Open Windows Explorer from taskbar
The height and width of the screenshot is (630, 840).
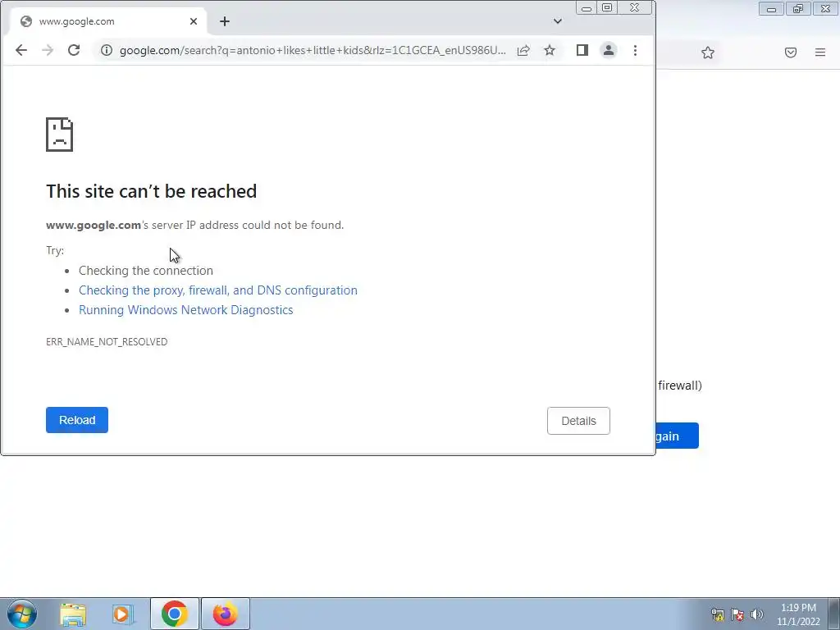(73, 614)
